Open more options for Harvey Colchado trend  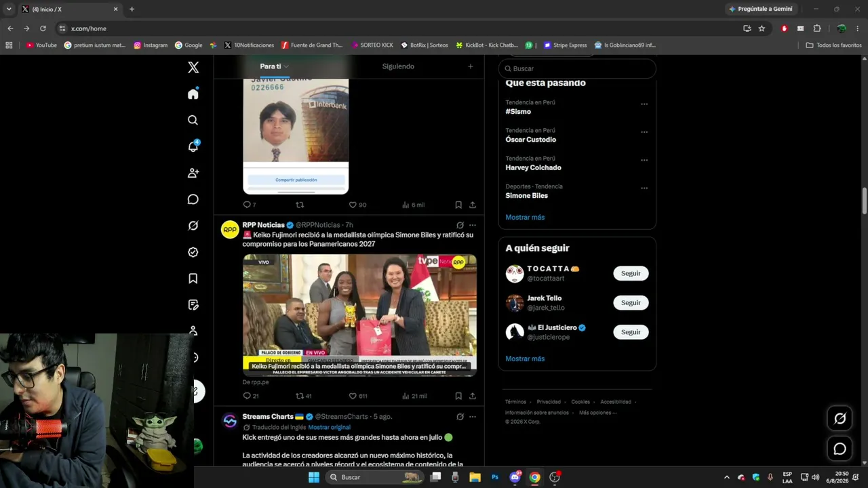point(644,161)
